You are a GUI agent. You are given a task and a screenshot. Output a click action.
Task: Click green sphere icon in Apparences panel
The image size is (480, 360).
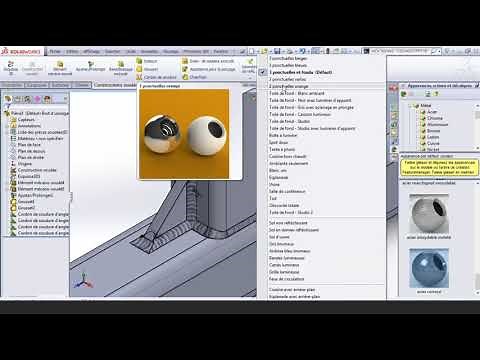coord(403,94)
